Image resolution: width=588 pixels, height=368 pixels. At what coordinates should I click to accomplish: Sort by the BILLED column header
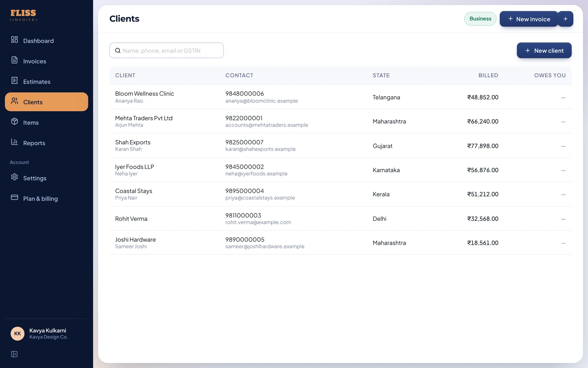pos(488,75)
